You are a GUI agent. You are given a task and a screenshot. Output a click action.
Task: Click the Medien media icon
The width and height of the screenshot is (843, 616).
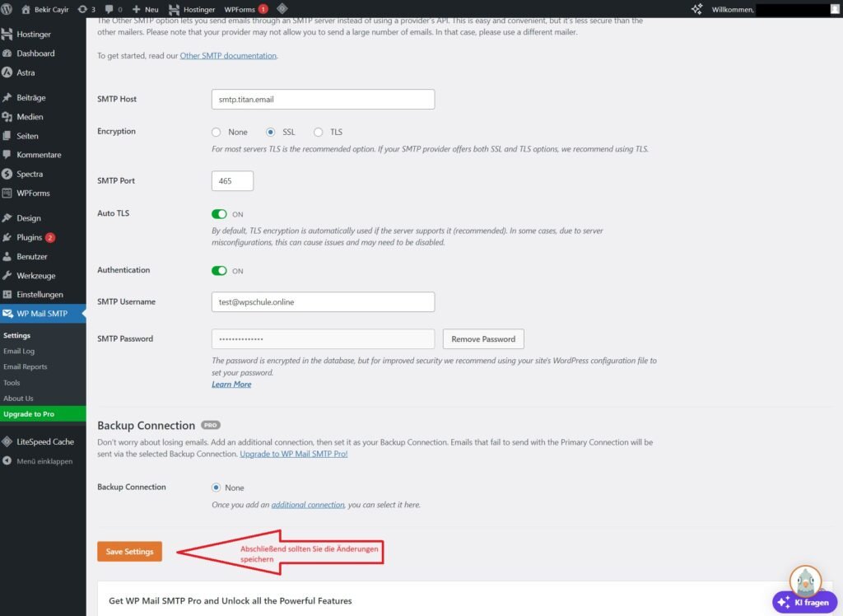[x=7, y=117]
